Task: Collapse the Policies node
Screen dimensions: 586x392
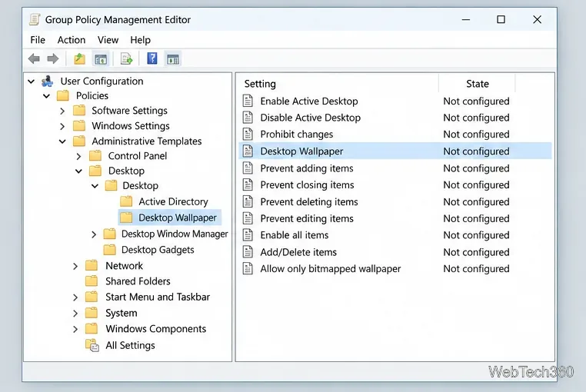Action: coord(46,95)
